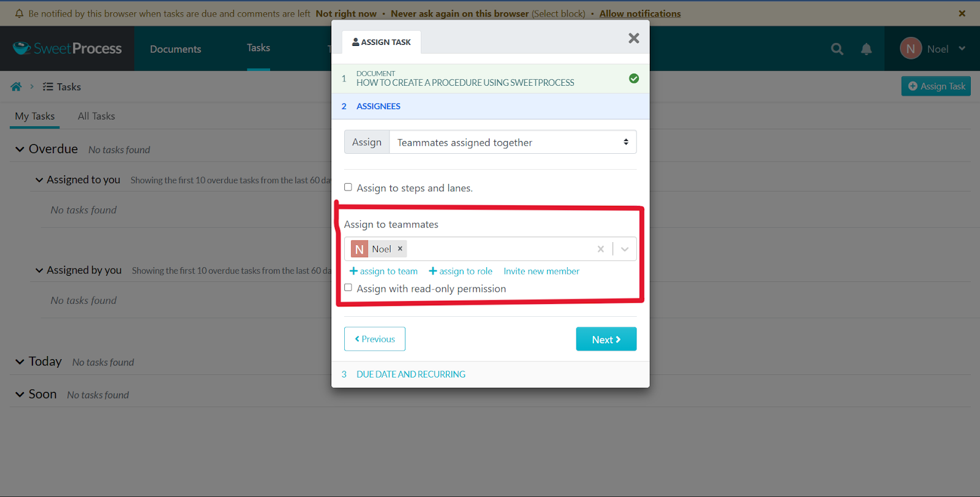Clear all teammates with the X icon

tap(600, 249)
